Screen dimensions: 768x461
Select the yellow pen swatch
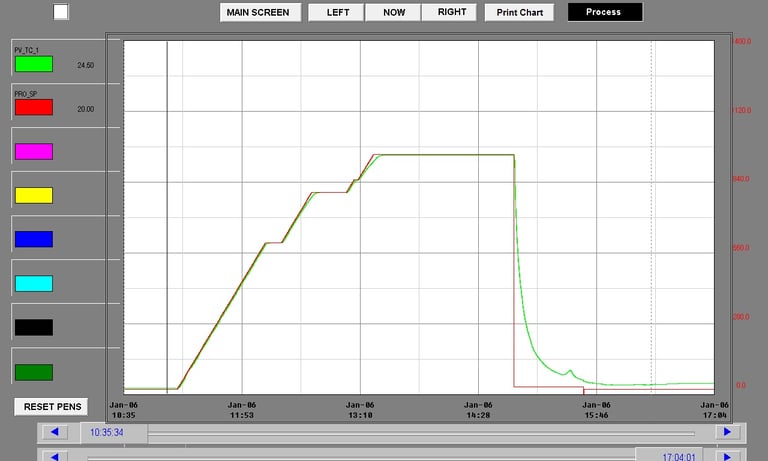click(34, 195)
